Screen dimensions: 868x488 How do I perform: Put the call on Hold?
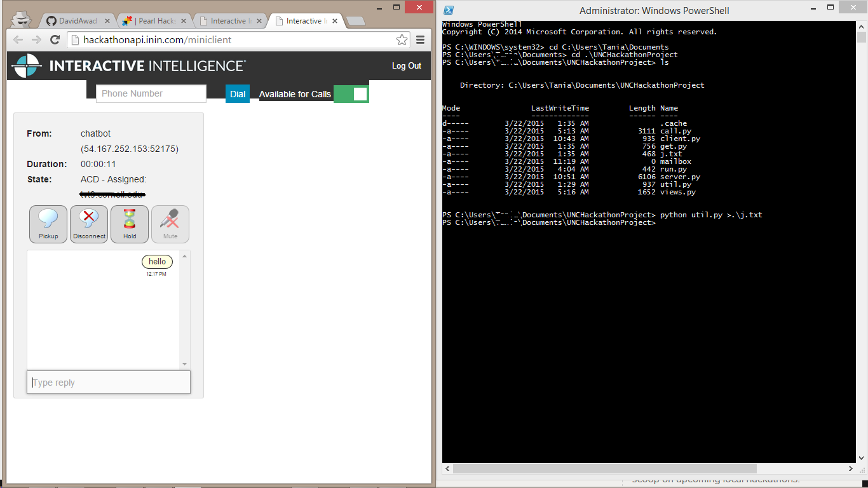point(130,224)
